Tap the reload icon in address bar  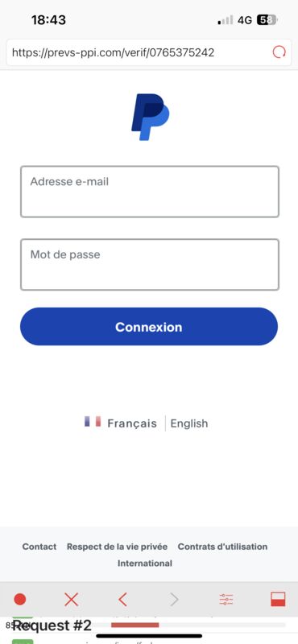click(x=279, y=52)
